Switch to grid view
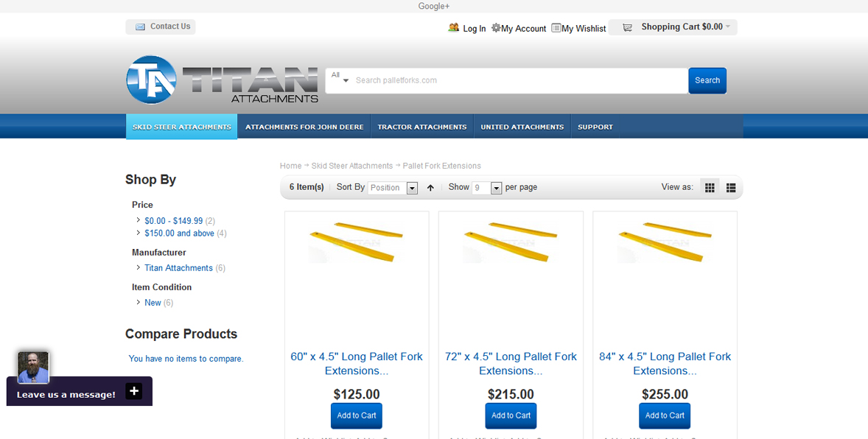This screenshot has height=439, width=868. click(x=710, y=188)
